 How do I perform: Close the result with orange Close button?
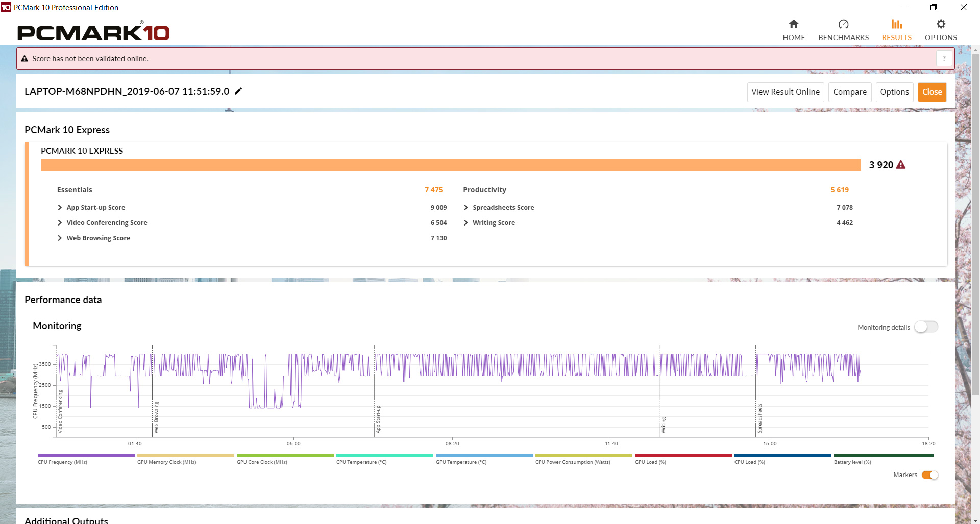tap(932, 92)
